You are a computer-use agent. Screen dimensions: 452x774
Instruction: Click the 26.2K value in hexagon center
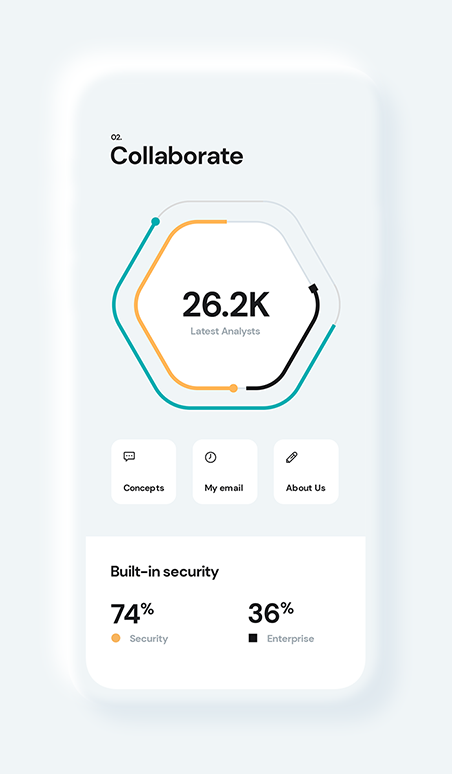[x=226, y=305]
